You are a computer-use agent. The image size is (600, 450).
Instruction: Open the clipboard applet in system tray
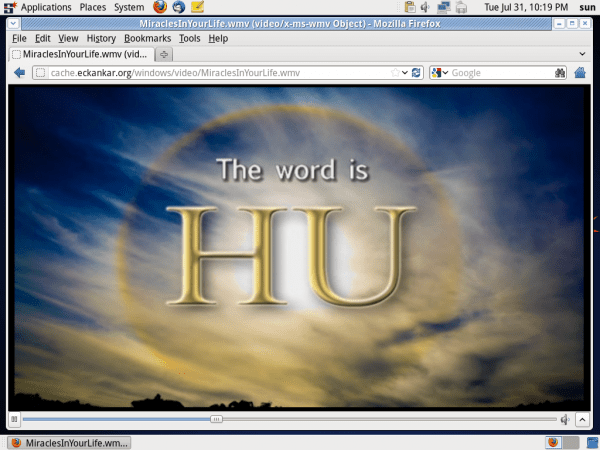tap(410, 7)
